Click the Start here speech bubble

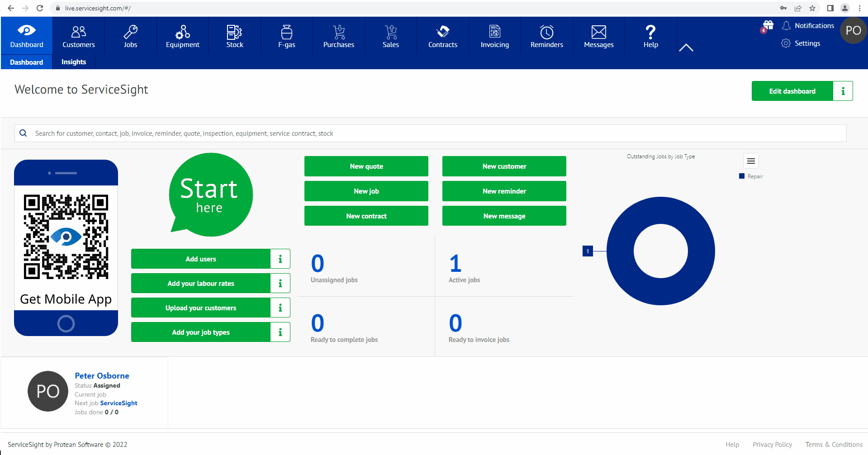pos(210,194)
